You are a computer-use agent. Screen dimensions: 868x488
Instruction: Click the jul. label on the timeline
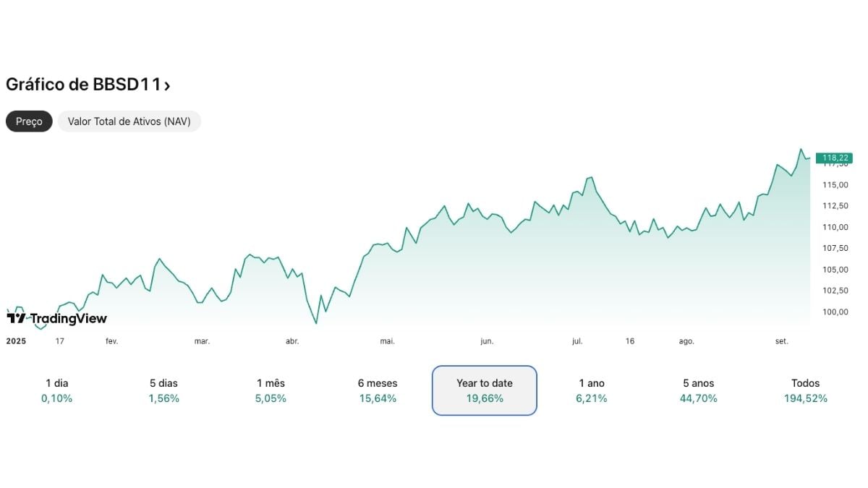click(x=576, y=341)
